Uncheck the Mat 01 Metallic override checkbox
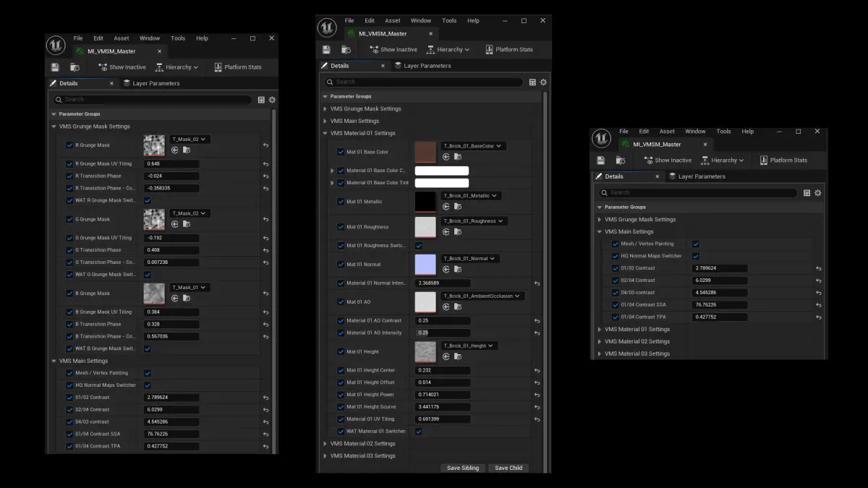The width and height of the screenshot is (868, 488). point(341,202)
